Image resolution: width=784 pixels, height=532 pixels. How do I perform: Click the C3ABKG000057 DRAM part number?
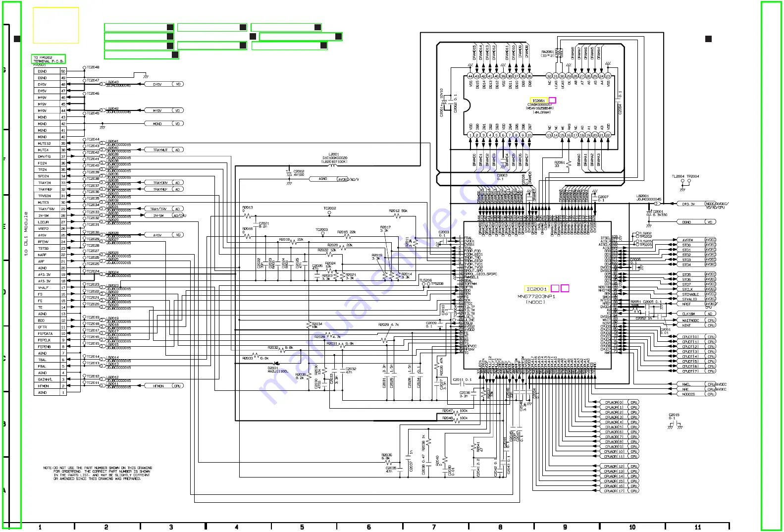coord(539,105)
